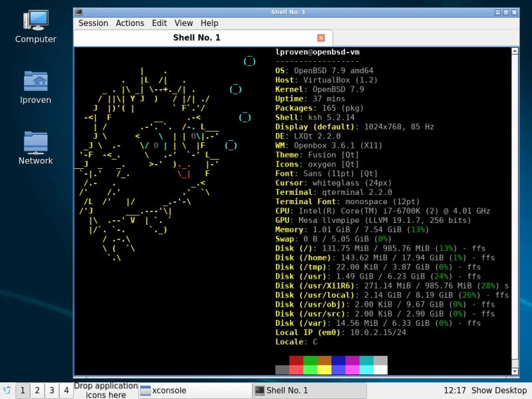
Task: Open the Network desktop icon
Action: 36,148
